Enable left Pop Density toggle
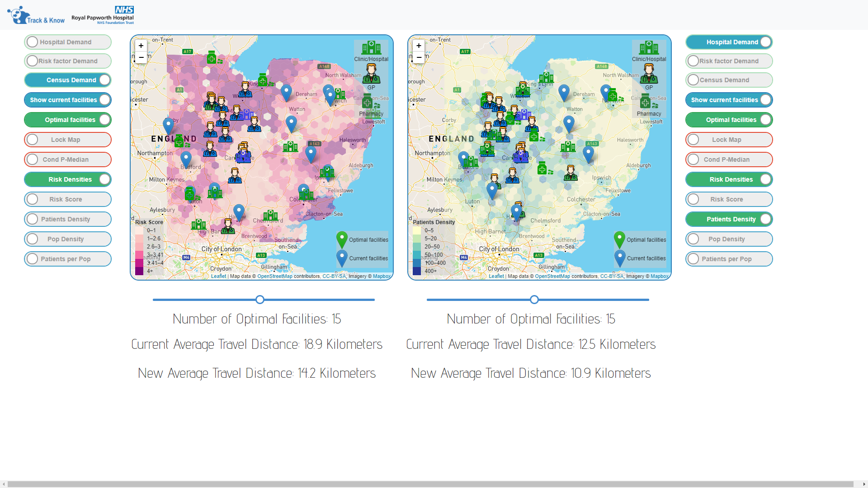 pos(68,239)
